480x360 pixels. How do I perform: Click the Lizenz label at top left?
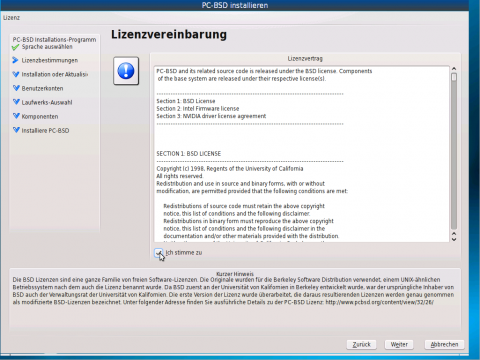[x=11, y=18]
